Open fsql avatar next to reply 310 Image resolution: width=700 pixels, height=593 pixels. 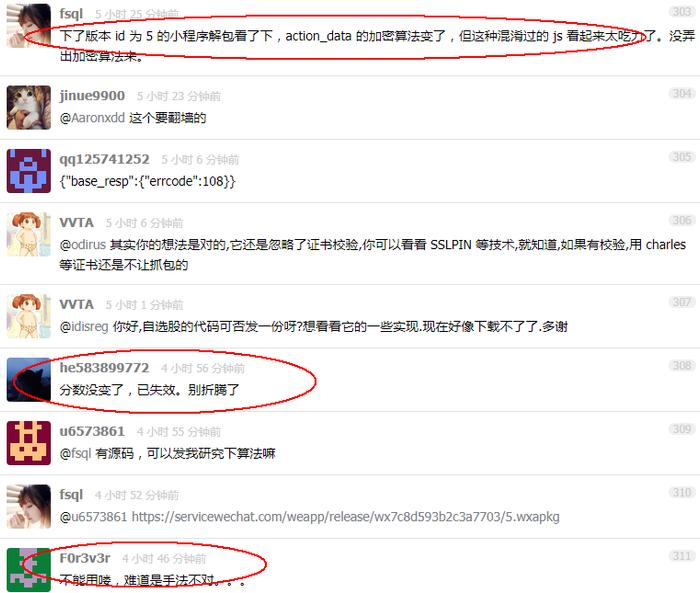29,506
